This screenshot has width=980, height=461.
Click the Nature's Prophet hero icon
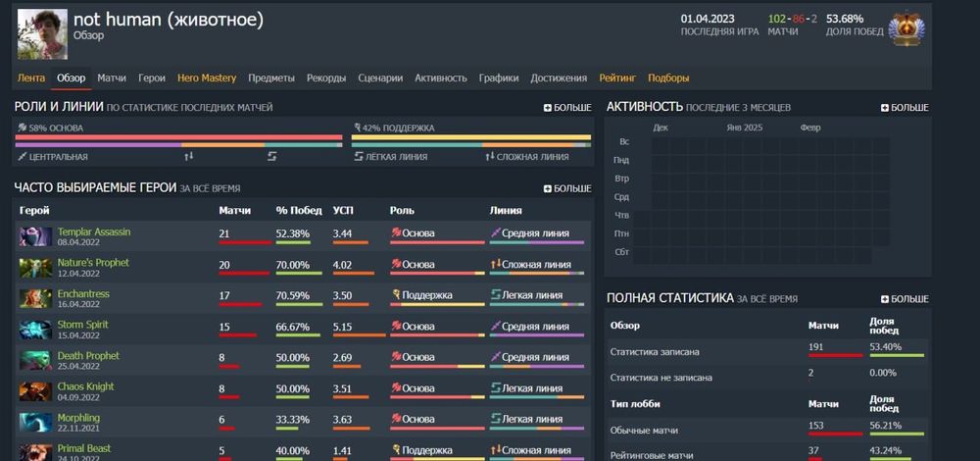pos(35,268)
